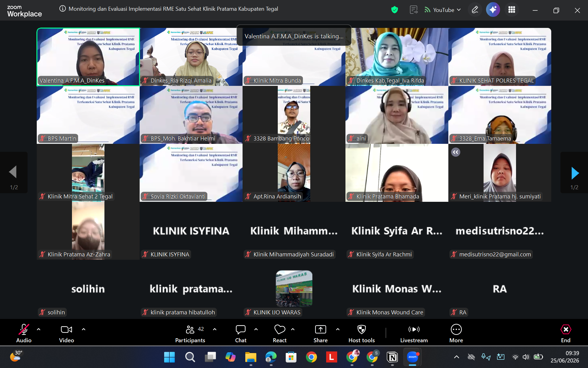Select the KLINIK IJO WARAS profile picture
Image resolution: width=588 pixels, height=368 pixels.
(x=294, y=289)
